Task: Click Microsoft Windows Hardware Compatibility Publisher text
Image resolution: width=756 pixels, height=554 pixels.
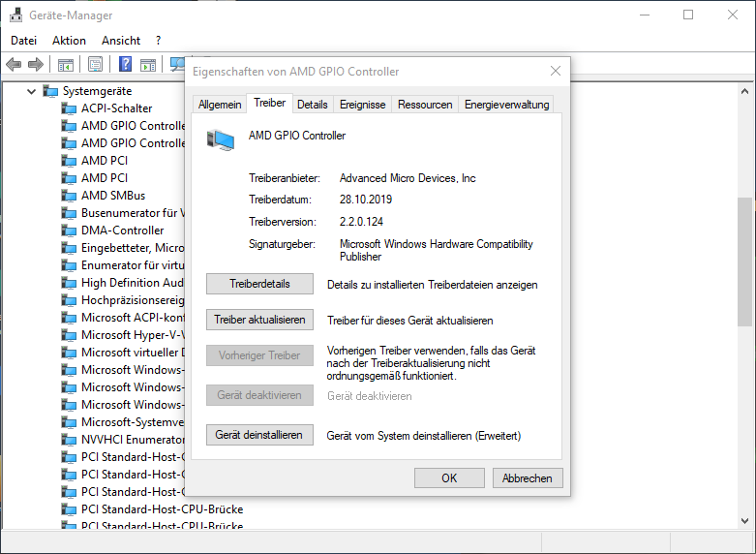Action: tap(436, 250)
